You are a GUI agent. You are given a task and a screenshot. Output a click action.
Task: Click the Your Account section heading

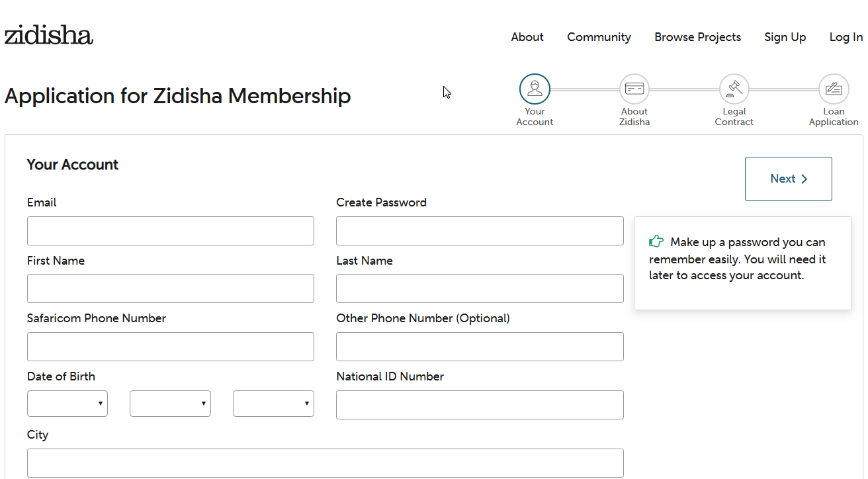pyautogui.click(x=72, y=165)
